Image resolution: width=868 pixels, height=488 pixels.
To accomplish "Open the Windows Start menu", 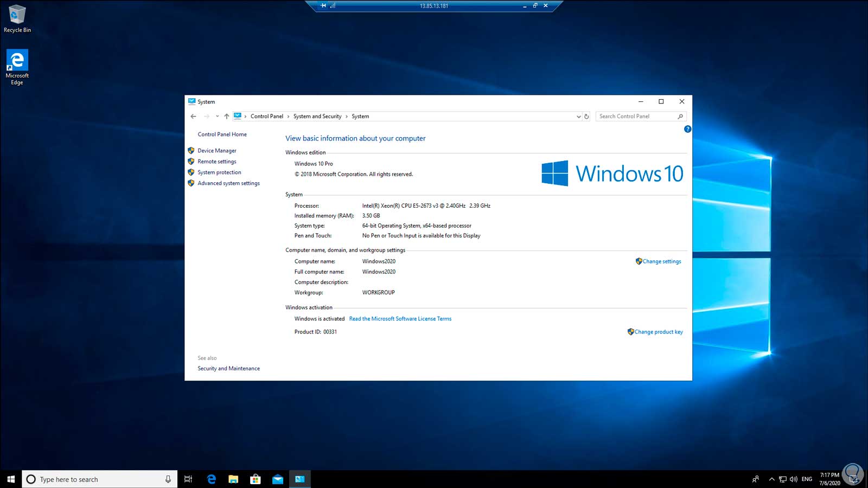I will [x=11, y=479].
